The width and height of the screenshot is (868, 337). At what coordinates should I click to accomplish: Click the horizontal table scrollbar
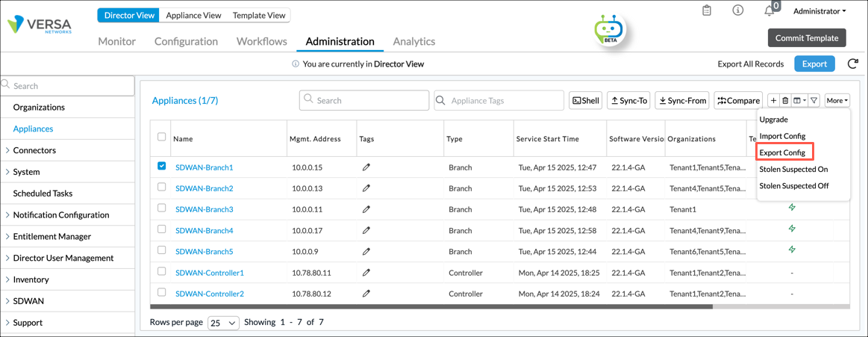pos(431,306)
